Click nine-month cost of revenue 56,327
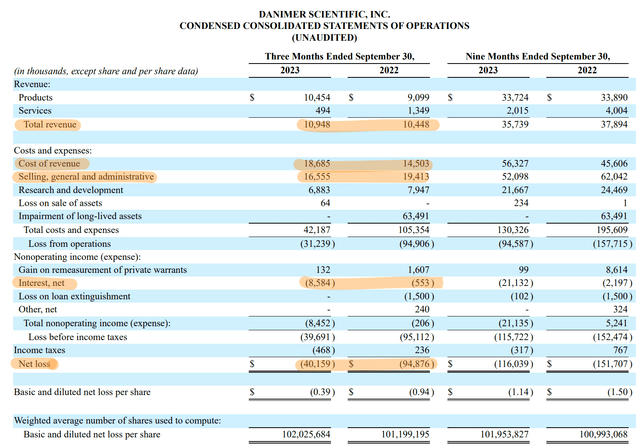 (x=515, y=164)
